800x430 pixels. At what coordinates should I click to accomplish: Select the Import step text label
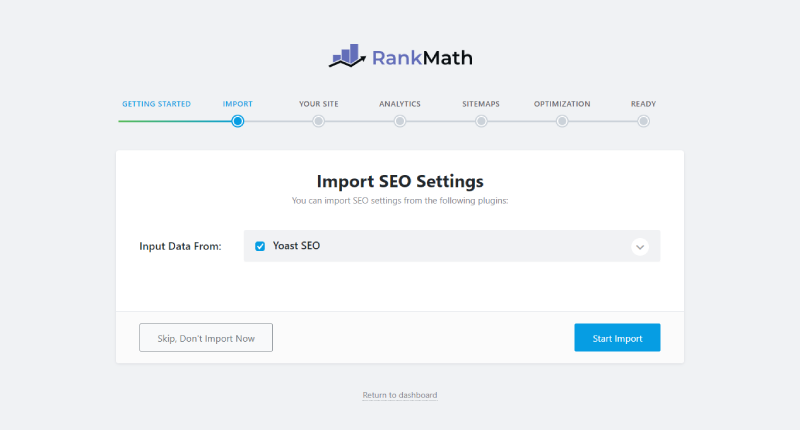tap(237, 104)
